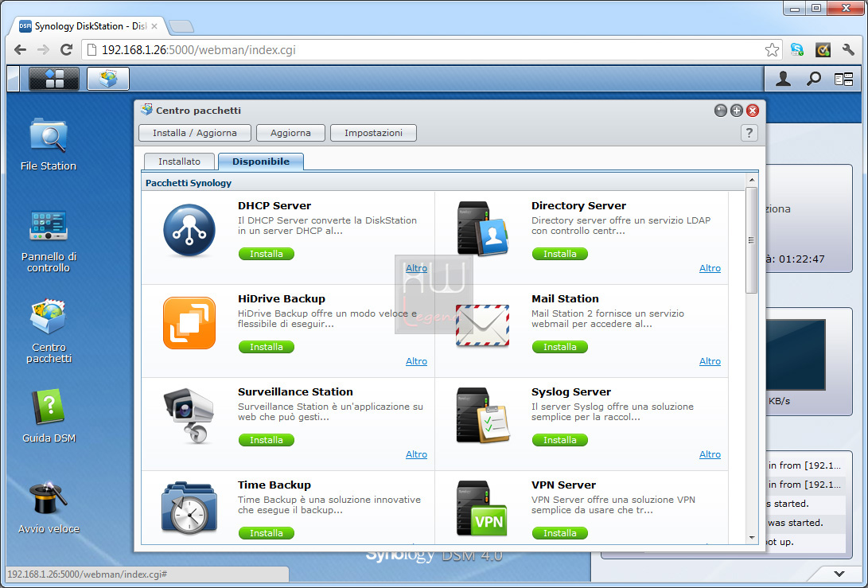Install the Directory Server package
868x588 pixels.
(x=559, y=254)
